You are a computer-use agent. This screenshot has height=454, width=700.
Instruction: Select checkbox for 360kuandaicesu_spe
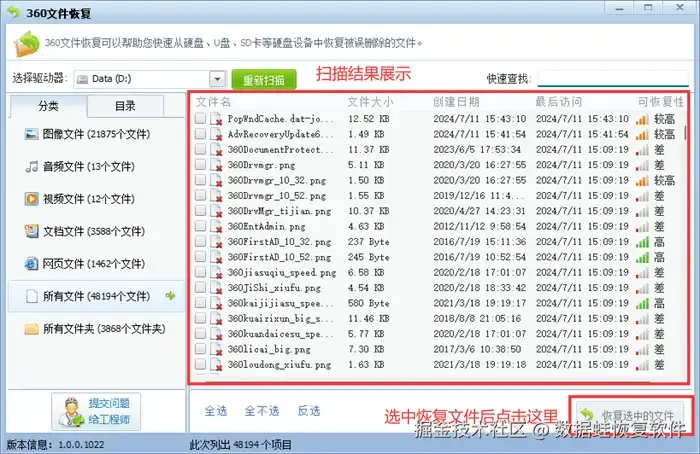click(200, 333)
